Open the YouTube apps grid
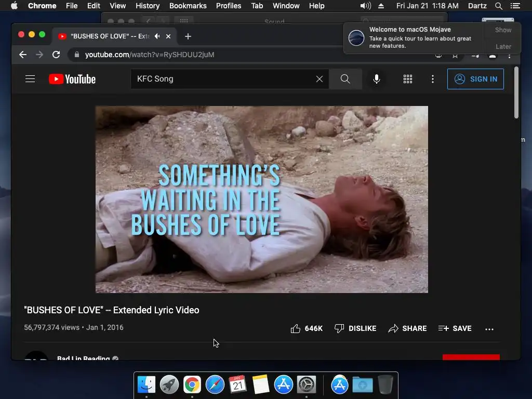The height and width of the screenshot is (399, 532). (x=407, y=79)
